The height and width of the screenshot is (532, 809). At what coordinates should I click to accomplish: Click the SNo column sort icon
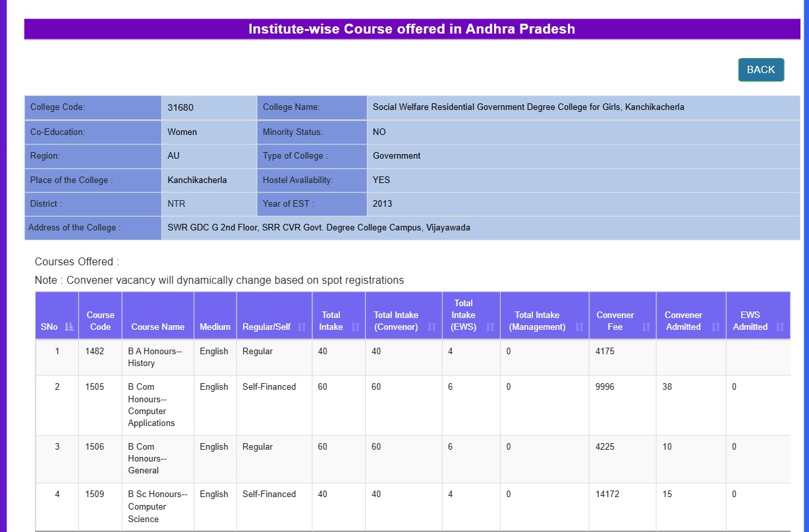[x=69, y=327]
